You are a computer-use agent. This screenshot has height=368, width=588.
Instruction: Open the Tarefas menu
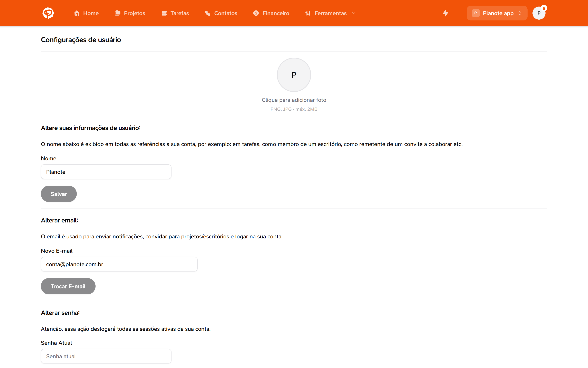click(175, 13)
